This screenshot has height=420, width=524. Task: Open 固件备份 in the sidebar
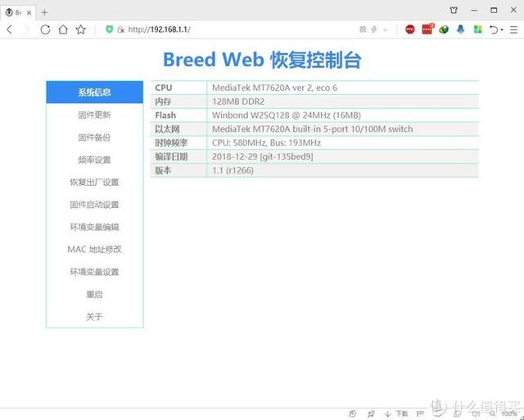95,137
